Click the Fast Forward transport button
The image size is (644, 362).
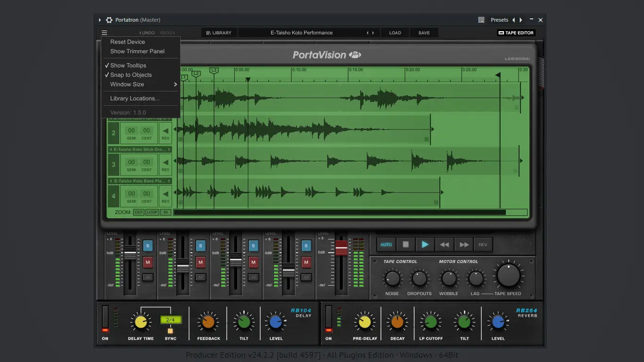[464, 245]
